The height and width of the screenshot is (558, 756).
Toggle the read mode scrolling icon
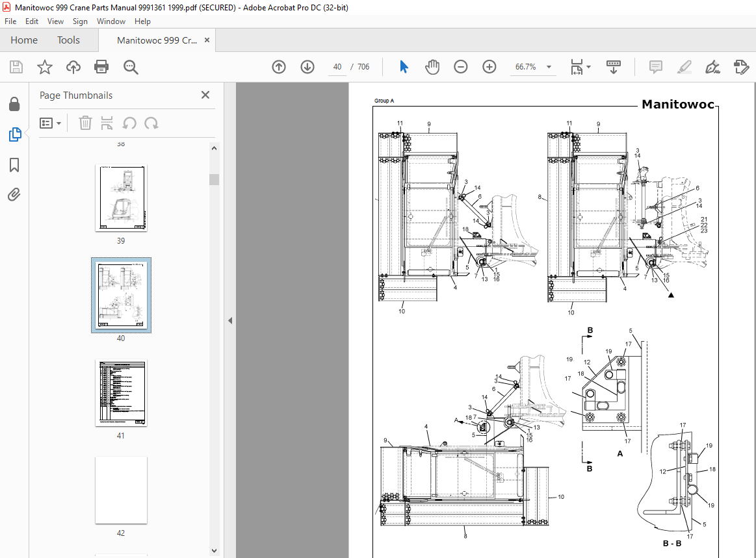click(613, 67)
